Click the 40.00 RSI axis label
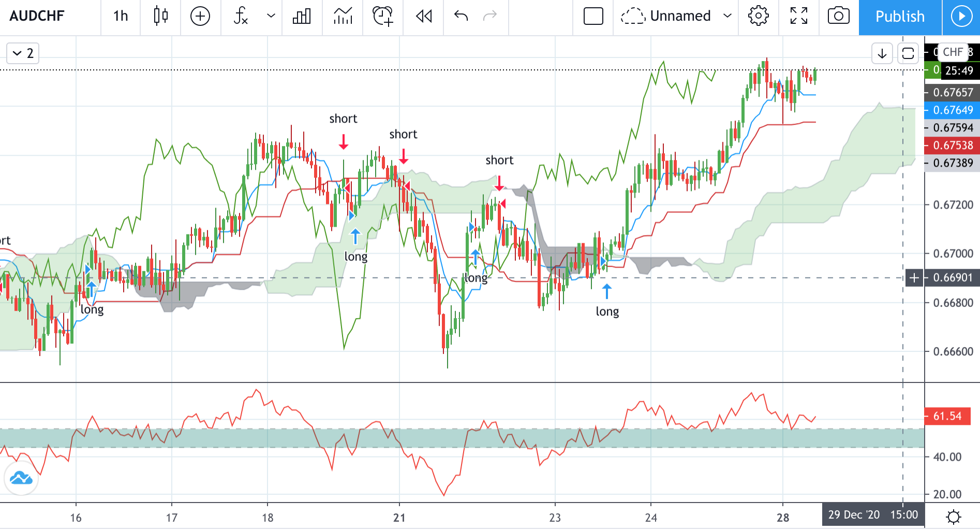Image resolution: width=980 pixels, height=531 pixels. 947,457
